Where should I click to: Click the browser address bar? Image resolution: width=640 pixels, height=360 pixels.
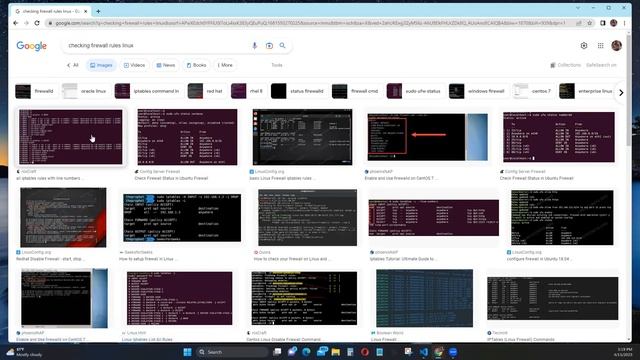tap(310, 23)
